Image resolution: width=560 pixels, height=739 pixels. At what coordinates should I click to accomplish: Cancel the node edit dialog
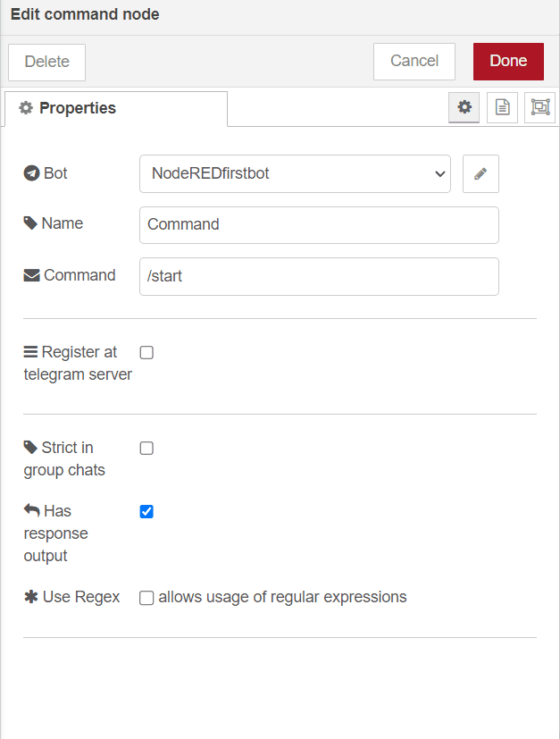click(x=414, y=61)
